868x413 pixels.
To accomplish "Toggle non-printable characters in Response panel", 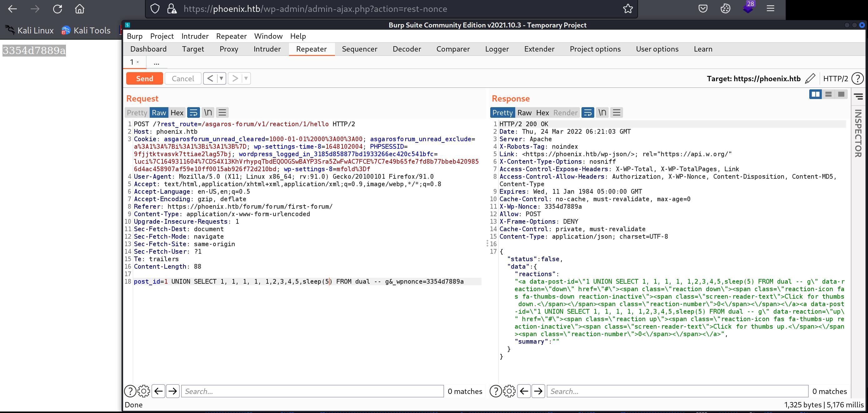I will 602,112.
